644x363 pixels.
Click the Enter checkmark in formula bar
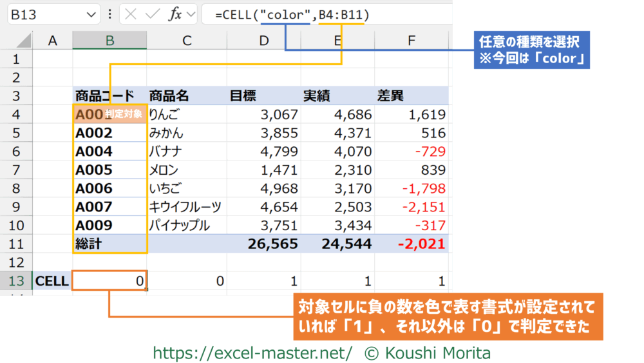152,14
